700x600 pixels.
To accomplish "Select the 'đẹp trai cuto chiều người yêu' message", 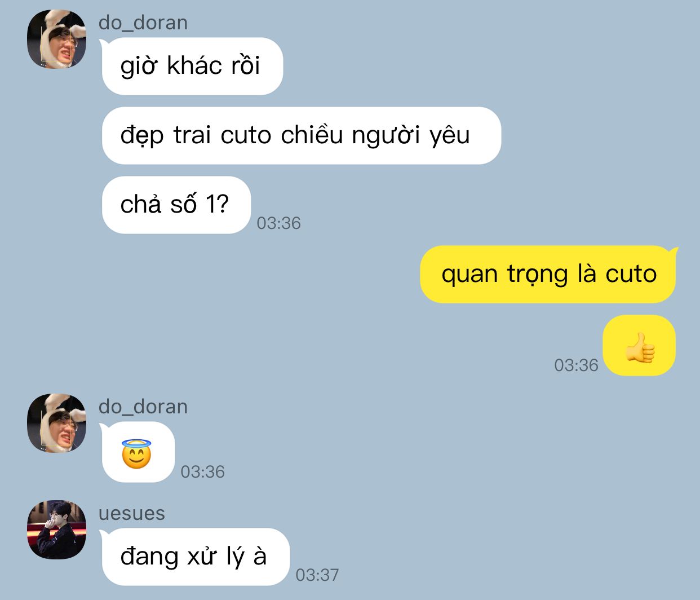I will click(301, 135).
